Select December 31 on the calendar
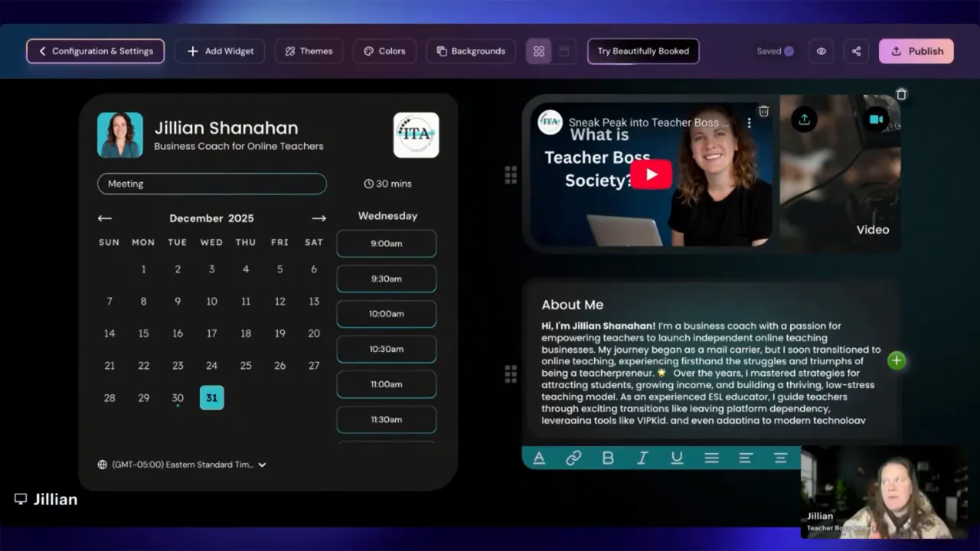Viewport: 980px width, 551px height. point(211,397)
